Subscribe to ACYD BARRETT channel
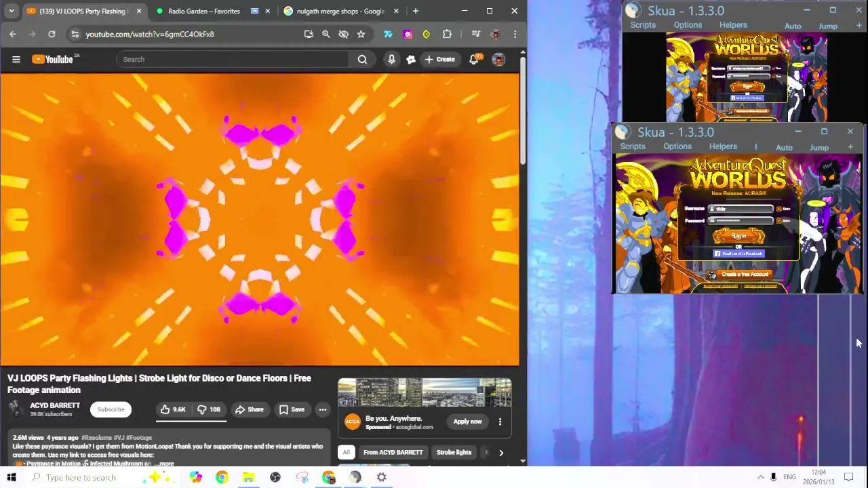This screenshot has width=868, height=488. pyautogui.click(x=111, y=409)
